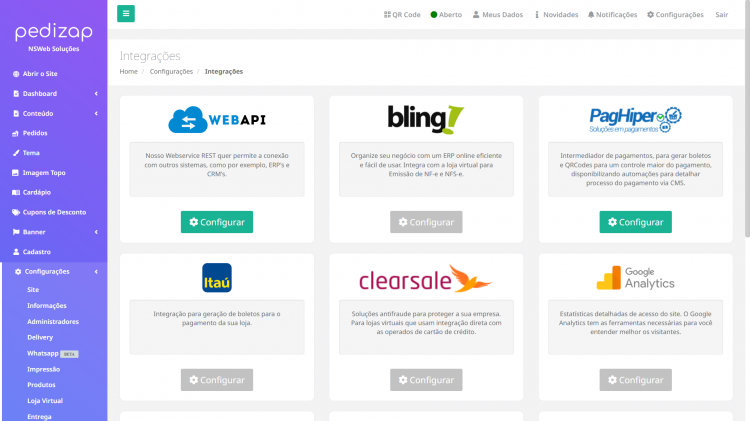Open the Meus Dados user icon
750x421 pixels.
(x=476, y=15)
